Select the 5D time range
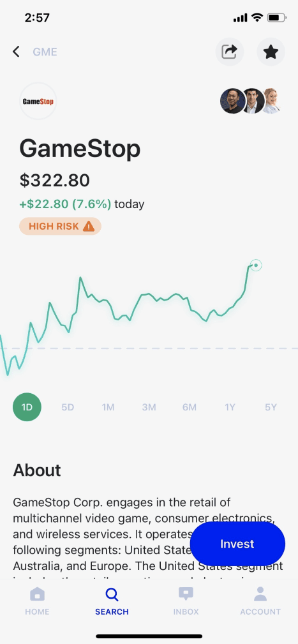The image size is (298, 644). [68, 407]
